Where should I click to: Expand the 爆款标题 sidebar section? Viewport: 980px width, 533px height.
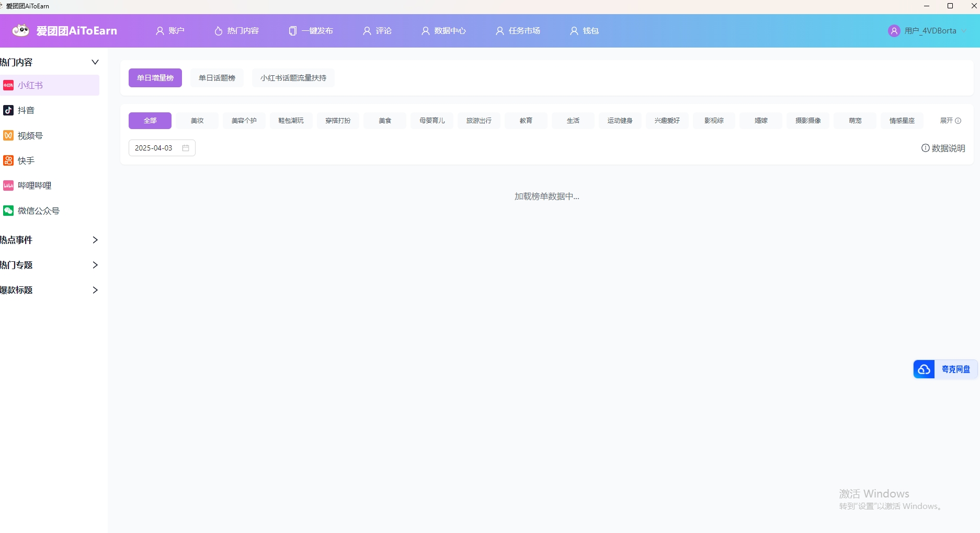pos(95,290)
